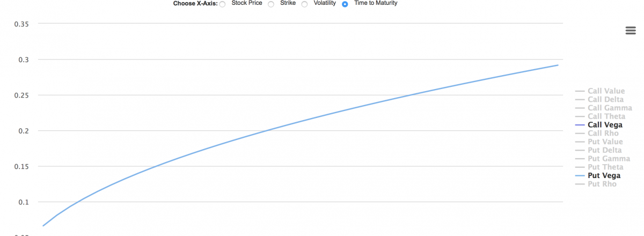Hide the Put Vega series
Image resolution: width=644 pixels, height=236 pixels.
point(604,175)
